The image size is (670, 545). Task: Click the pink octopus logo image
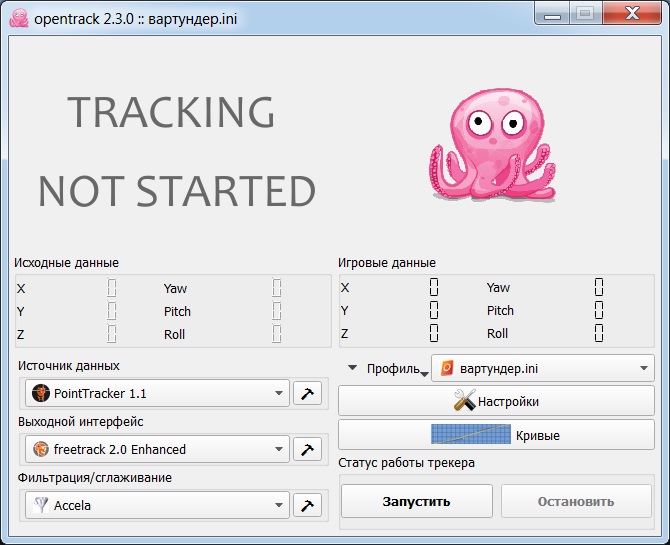(x=492, y=144)
